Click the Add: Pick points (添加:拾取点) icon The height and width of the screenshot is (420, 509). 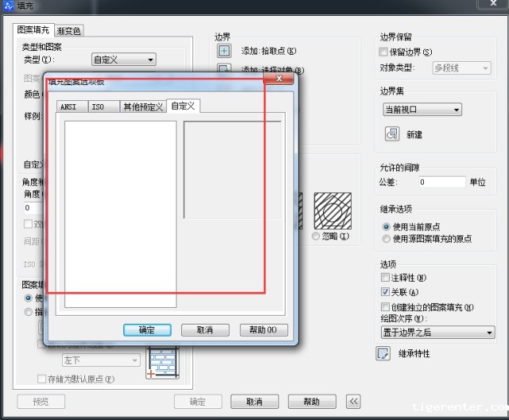[224, 51]
